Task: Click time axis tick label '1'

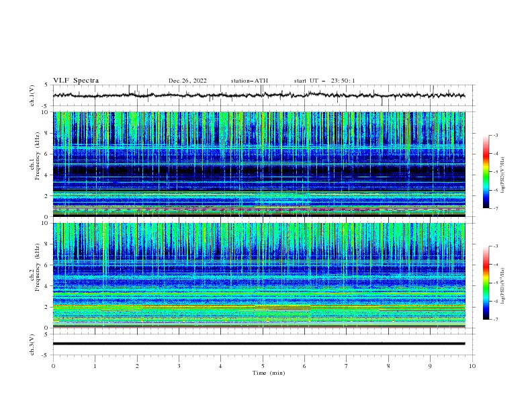Action: click(x=95, y=366)
